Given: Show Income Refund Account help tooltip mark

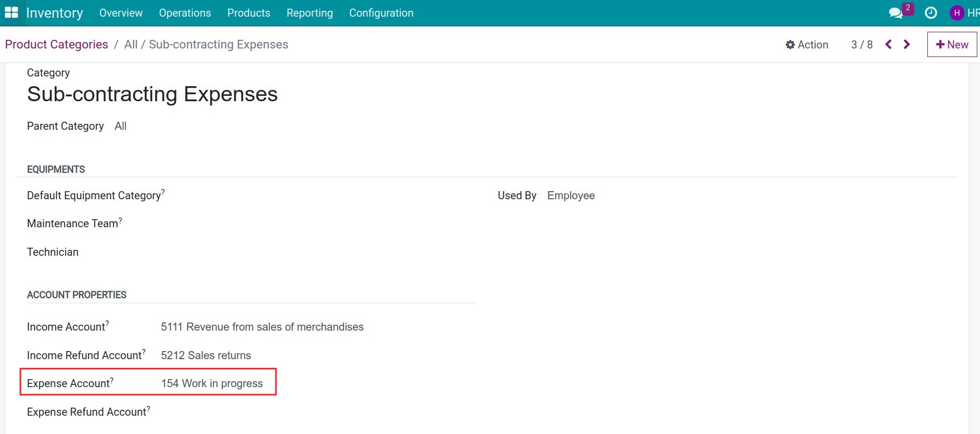Looking at the screenshot, I should [x=144, y=352].
